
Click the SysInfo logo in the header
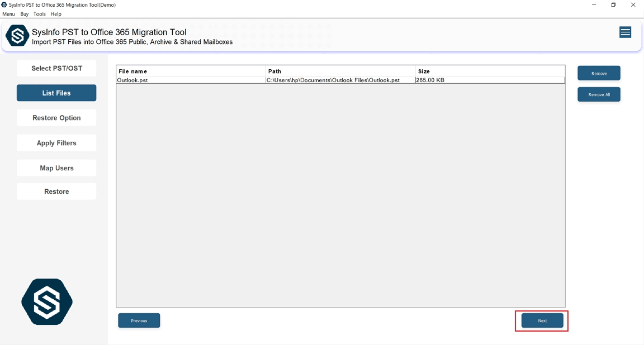(17, 36)
